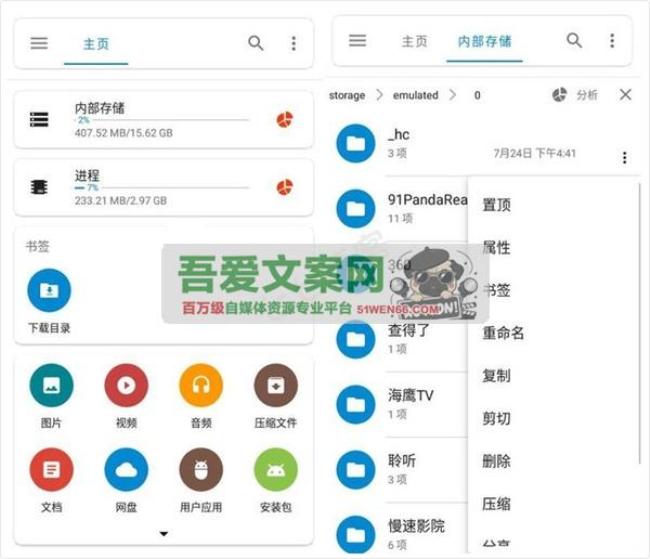Open the 音频 category
Viewport: 650px width, 559px height.
coord(201,385)
